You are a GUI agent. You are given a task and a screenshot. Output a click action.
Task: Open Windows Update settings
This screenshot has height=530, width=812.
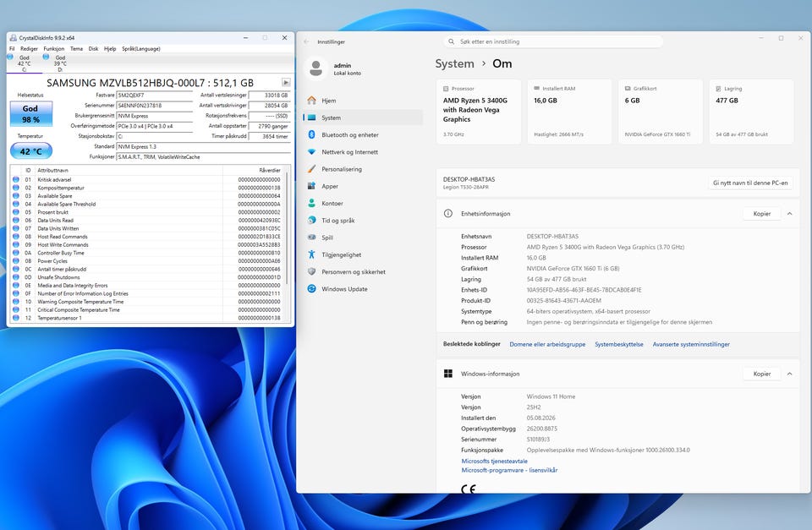[363, 289]
